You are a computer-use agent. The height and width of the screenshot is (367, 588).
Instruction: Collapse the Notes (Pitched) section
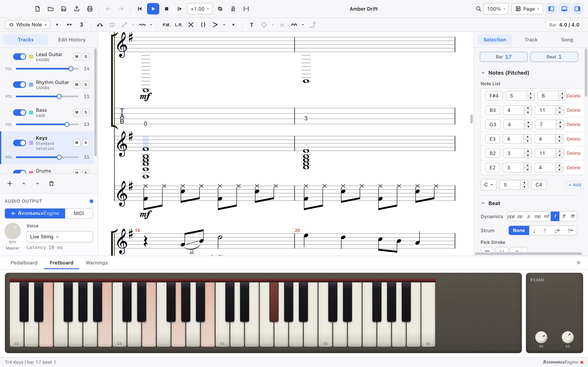[x=483, y=73]
